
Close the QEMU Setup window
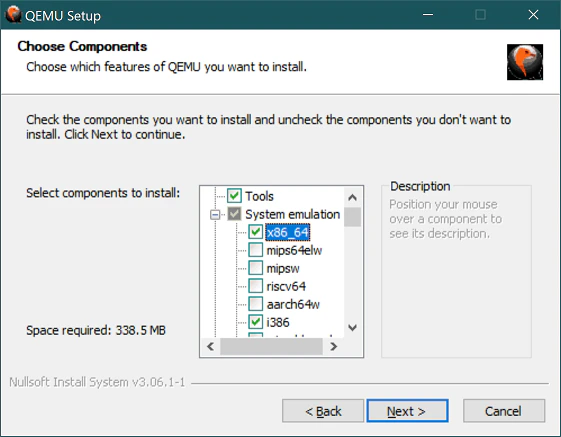533,15
